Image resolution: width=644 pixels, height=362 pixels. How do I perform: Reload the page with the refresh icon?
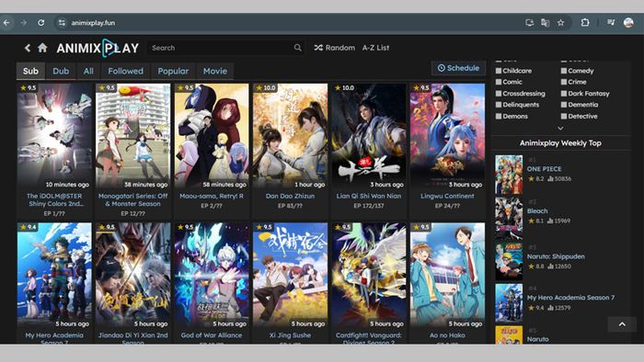point(41,23)
